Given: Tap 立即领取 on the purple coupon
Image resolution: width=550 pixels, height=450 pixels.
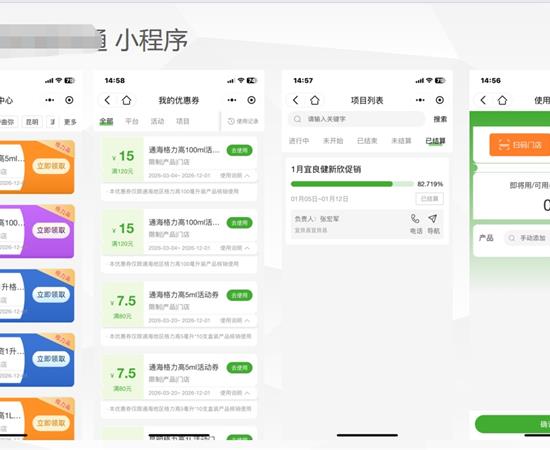Looking at the screenshot, I should click(x=51, y=230).
